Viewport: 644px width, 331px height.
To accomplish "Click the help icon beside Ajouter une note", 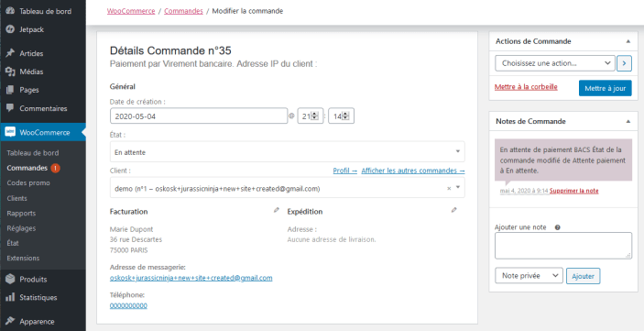I will coord(557,227).
